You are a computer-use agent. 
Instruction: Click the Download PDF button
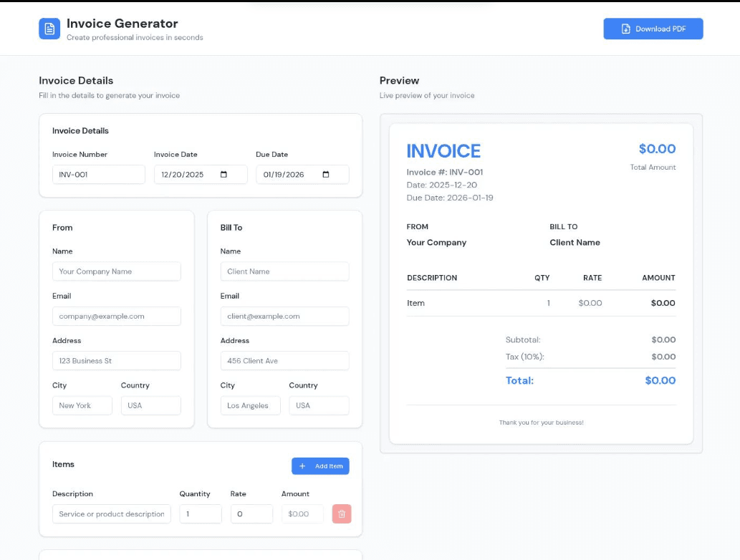point(653,29)
